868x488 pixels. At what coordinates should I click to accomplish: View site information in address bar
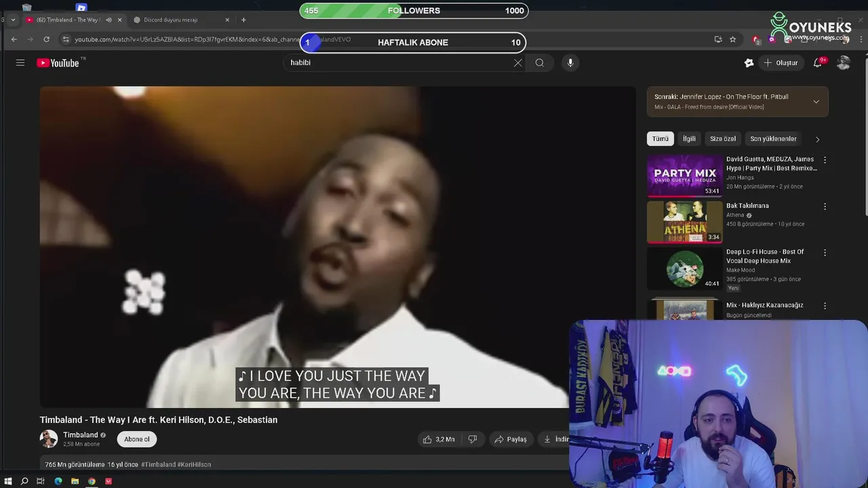point(66,39)
